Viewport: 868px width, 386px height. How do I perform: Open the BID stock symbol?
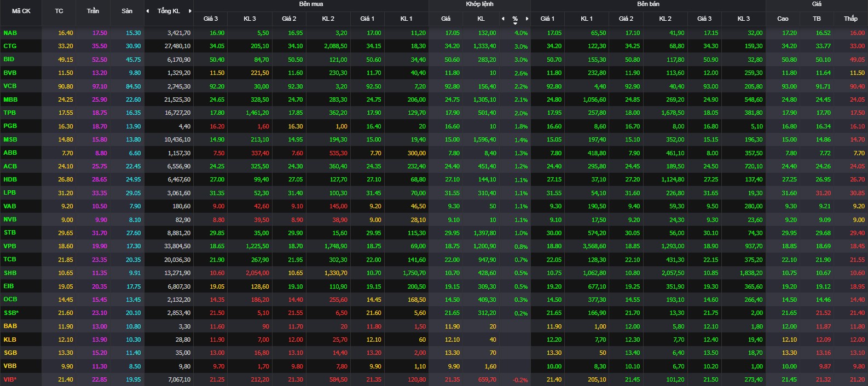click(9, 59)
